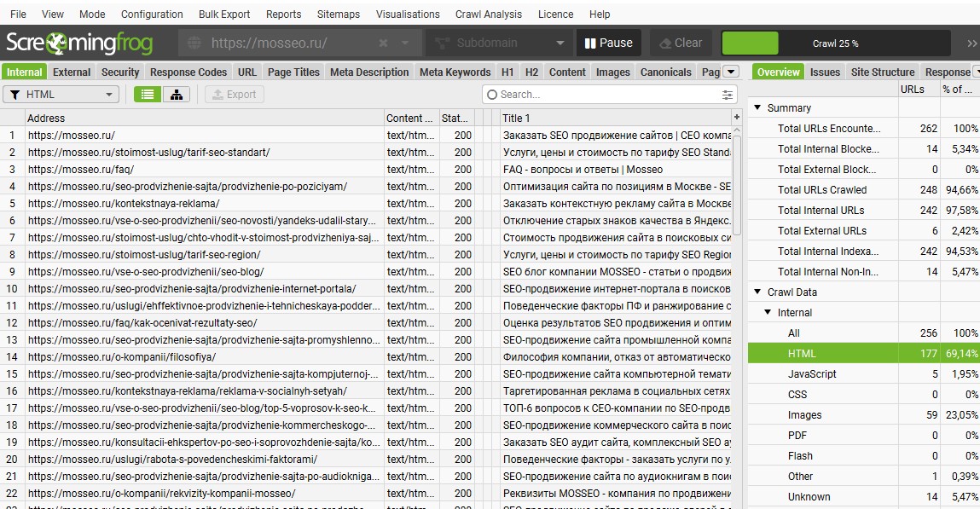Collapse the Summary section

click(757, 107)
